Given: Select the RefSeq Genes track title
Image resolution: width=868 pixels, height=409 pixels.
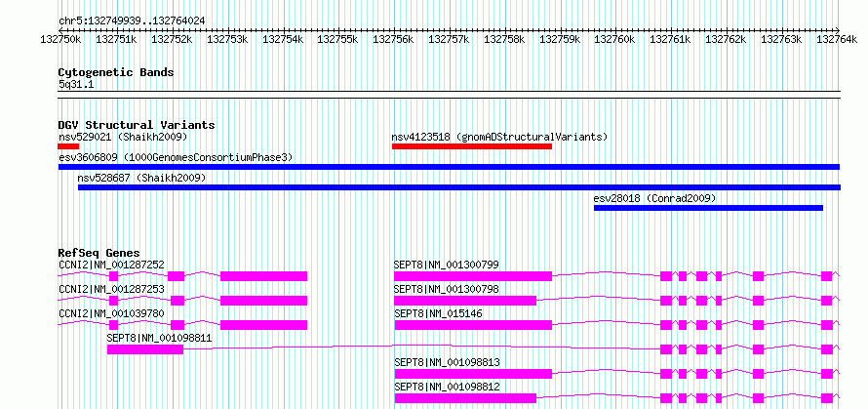Looking at the screenshot, I should [99, 253].
